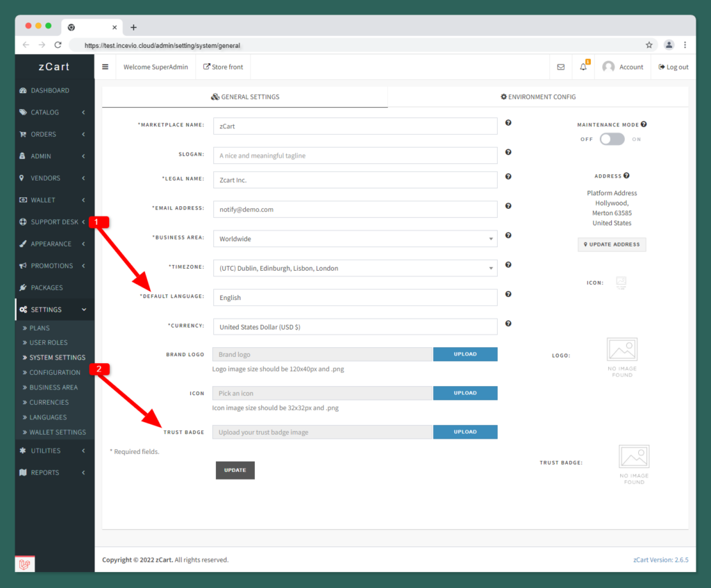Click Upload button for Trust Badge
The width and height of the screenshot is (711, 588).
(465, 432)
